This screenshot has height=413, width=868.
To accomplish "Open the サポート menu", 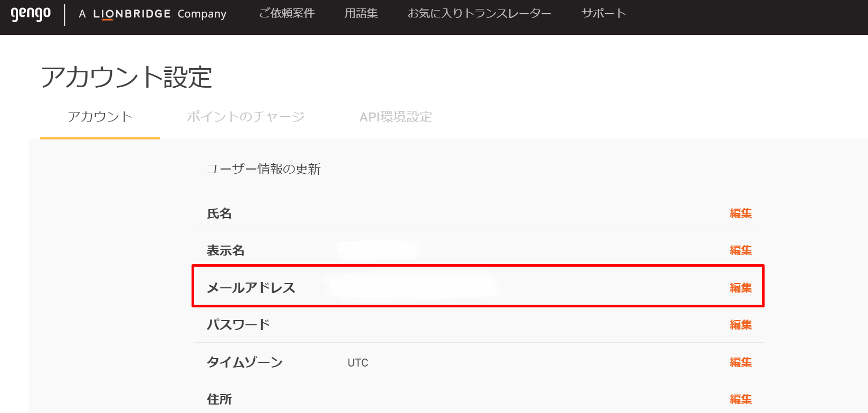I will [604, 13].
